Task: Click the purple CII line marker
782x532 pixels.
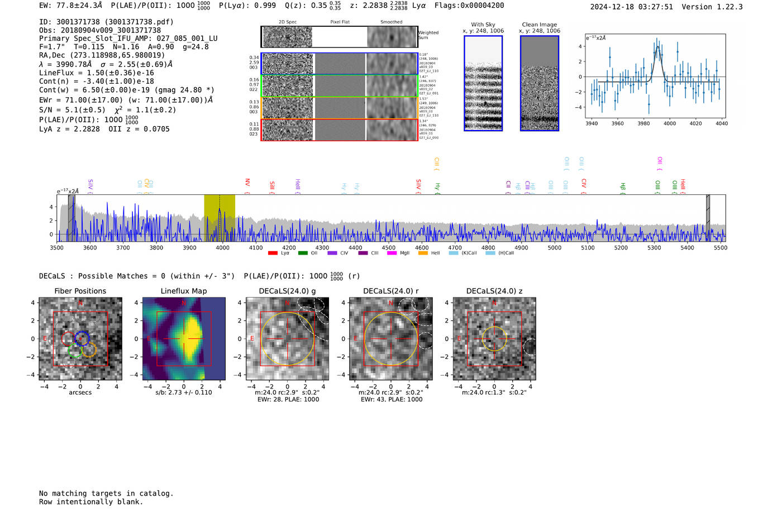Action: (x=508, y=188)
